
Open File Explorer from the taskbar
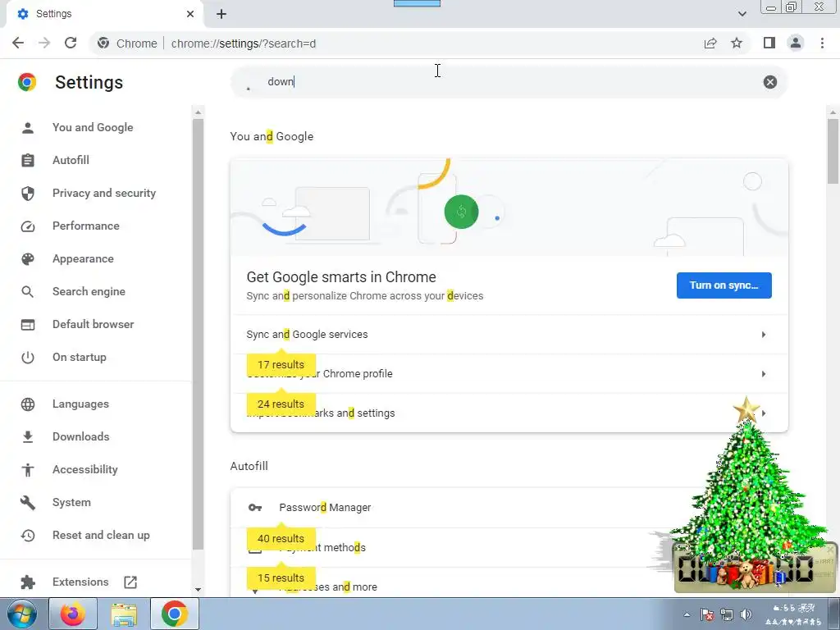[x=124, y=614]
